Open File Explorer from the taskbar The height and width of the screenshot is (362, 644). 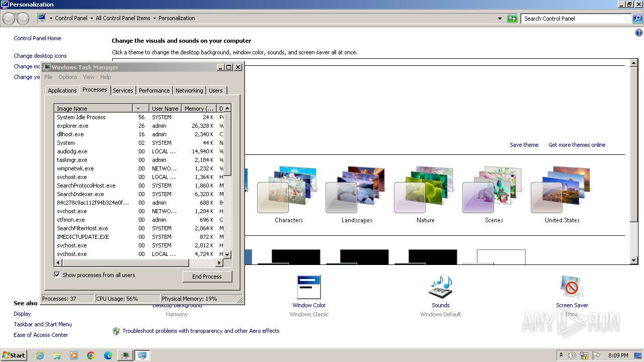point(57,355)
